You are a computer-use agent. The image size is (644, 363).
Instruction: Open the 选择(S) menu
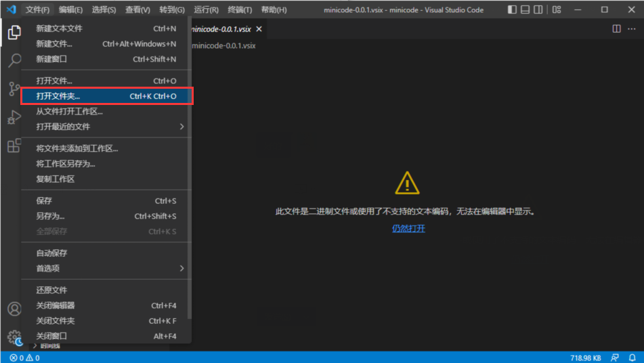(x=104, y=9)
